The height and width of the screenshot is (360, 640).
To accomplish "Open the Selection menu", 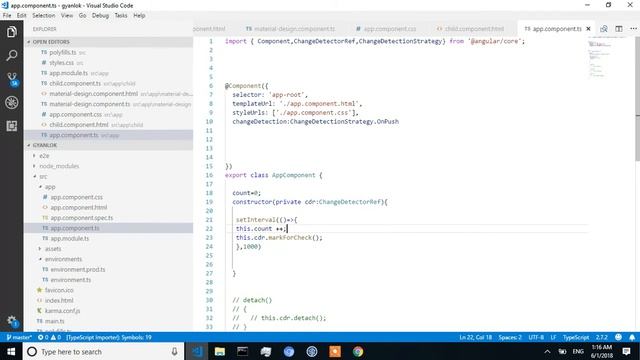I will 44,16.
